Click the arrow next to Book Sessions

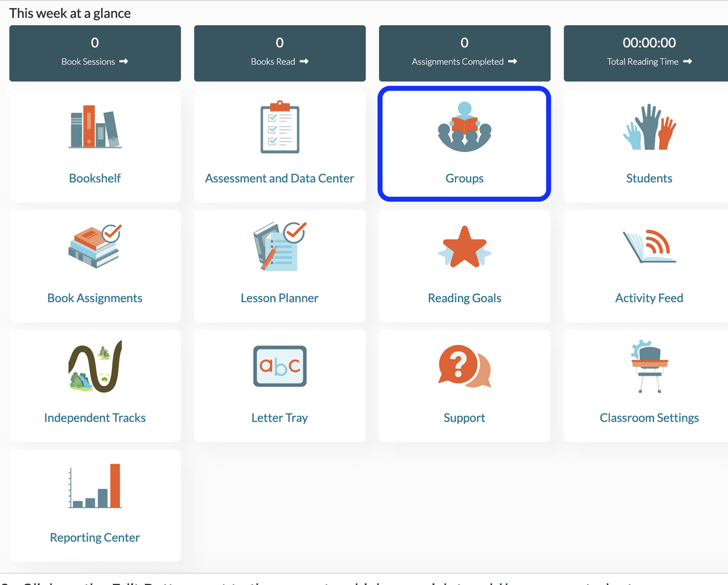tap(124, 62)
